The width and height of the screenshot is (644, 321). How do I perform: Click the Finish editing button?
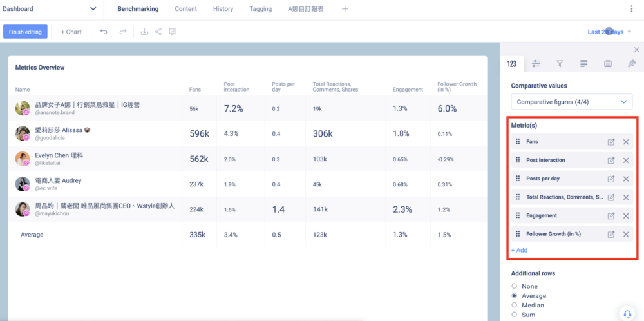click(25, 32)
